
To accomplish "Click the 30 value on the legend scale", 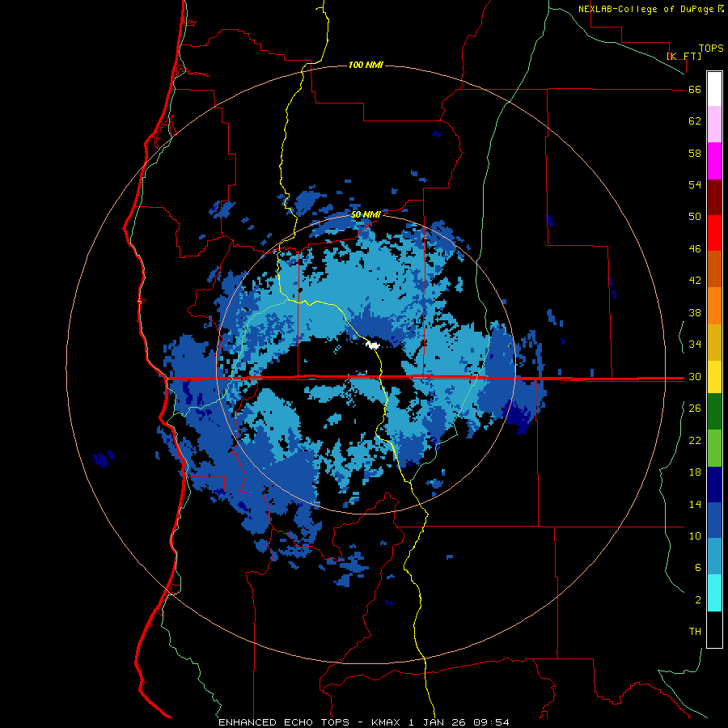I will pos(695,376).
